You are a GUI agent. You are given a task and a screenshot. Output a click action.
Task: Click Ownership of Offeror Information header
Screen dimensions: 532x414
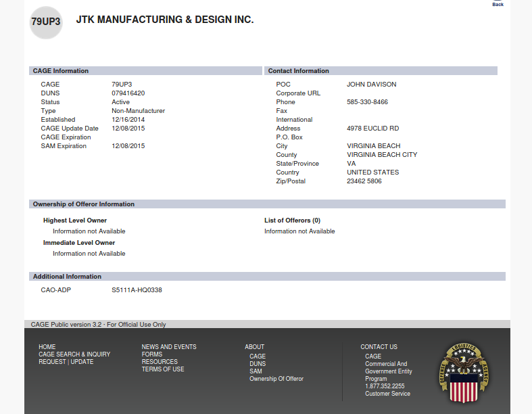point(268,204)
